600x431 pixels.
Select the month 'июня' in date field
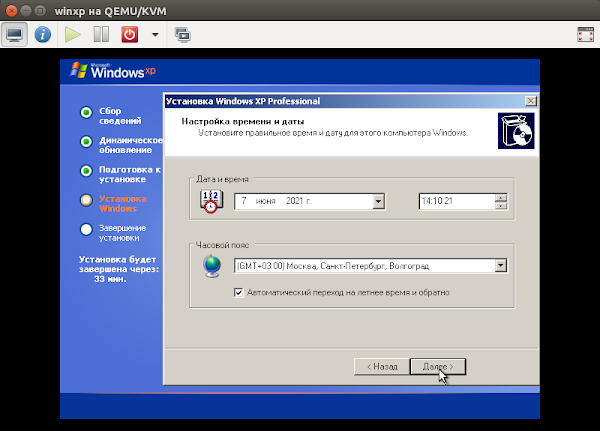266,201
